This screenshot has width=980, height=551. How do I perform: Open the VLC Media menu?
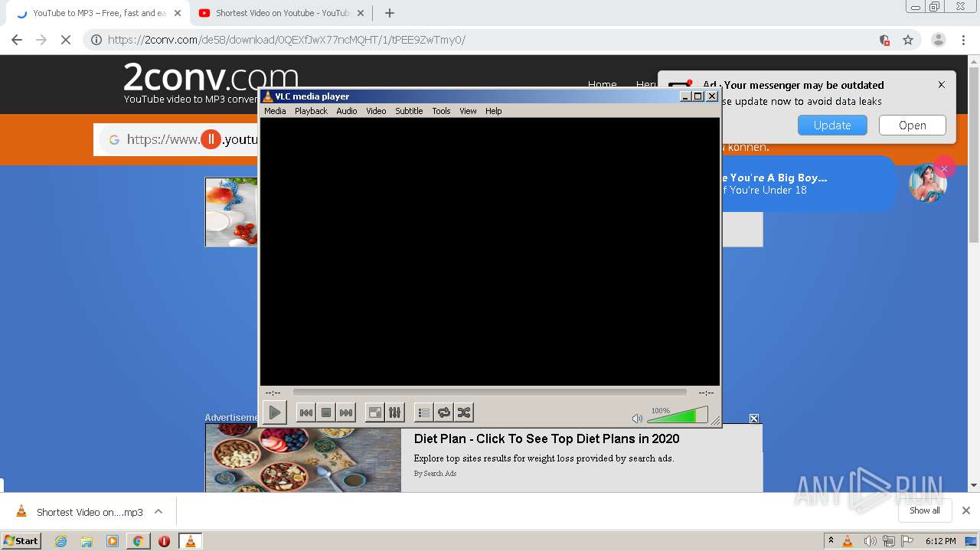pyautogui.click(x=275, y=111)
